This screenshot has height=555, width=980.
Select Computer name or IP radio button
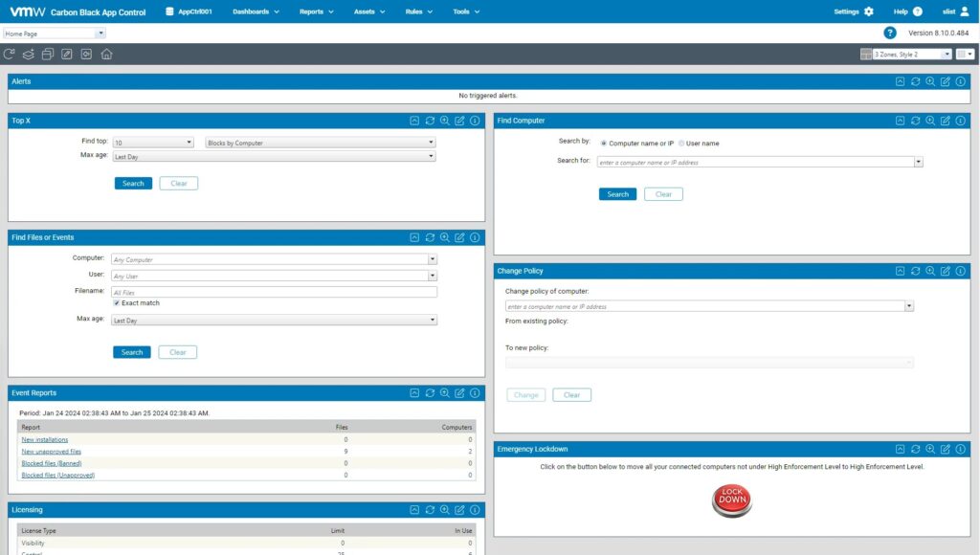(604, 144)
